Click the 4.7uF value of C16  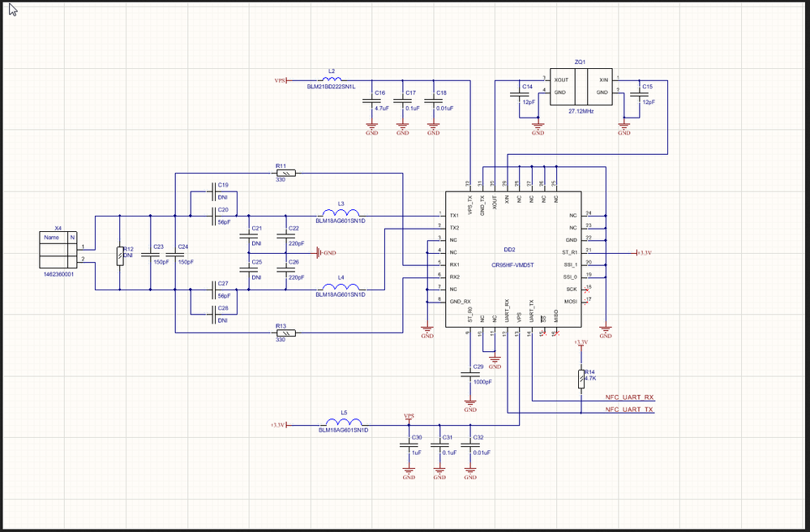pyautogui.click(x=382, y=109)
